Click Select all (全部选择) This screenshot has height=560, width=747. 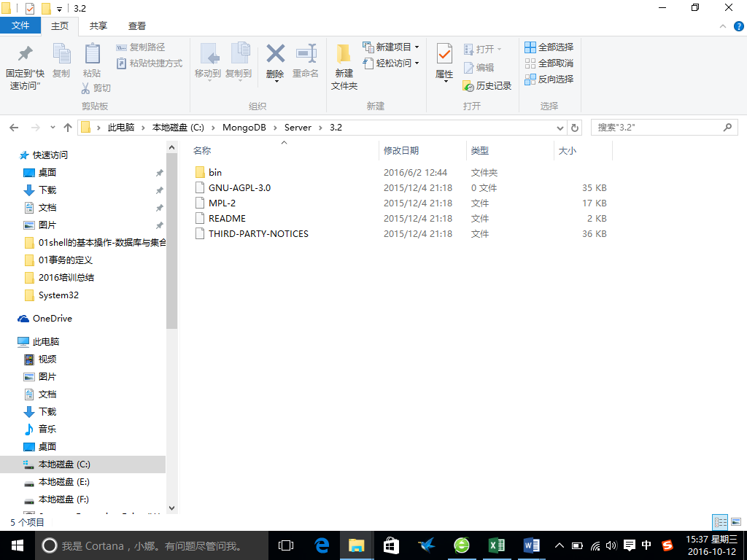[x=549, y=47]
